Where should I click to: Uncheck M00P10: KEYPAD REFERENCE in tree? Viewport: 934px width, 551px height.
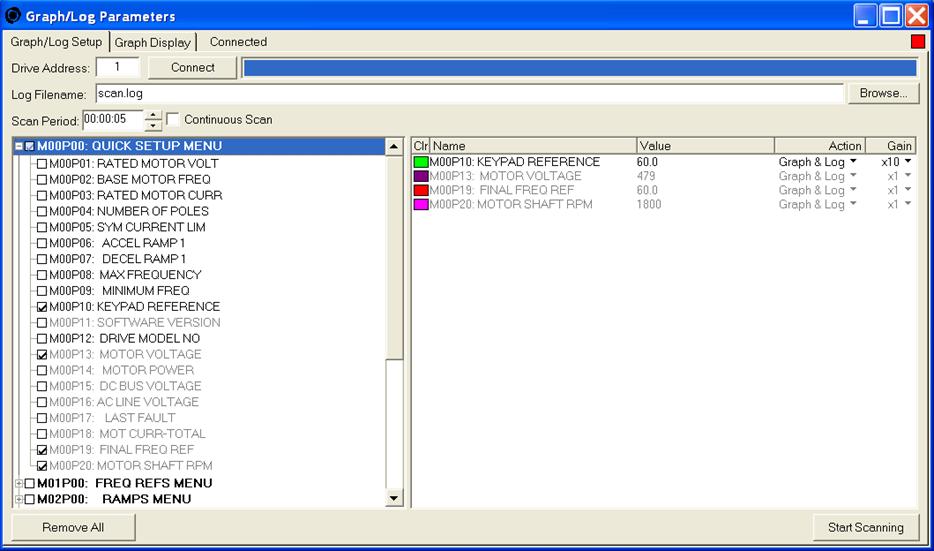(x=42, y=307)
